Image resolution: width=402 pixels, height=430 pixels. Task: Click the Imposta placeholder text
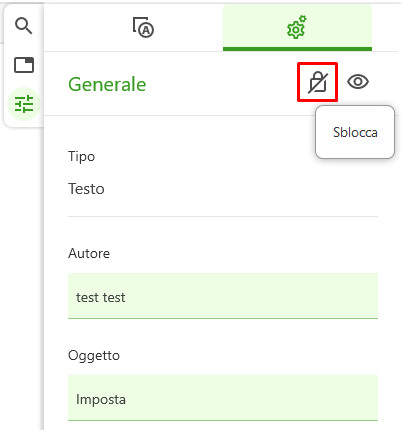click(x=101, y=399)
